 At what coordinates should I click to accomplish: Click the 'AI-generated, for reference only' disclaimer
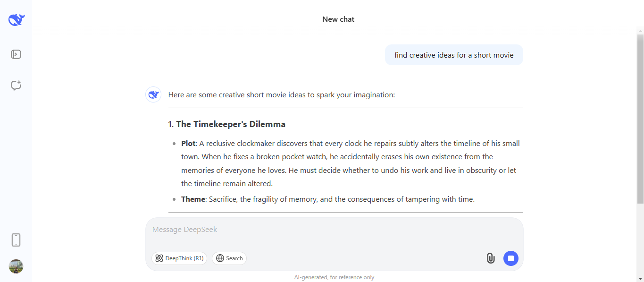334,277
